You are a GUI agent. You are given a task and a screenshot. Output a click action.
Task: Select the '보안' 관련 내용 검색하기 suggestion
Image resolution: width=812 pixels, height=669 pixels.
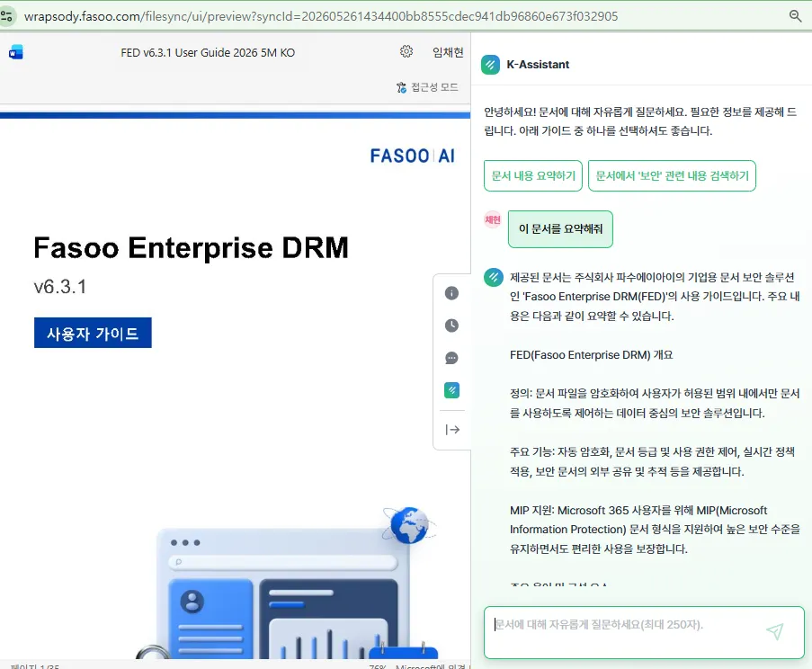(672, 175)
